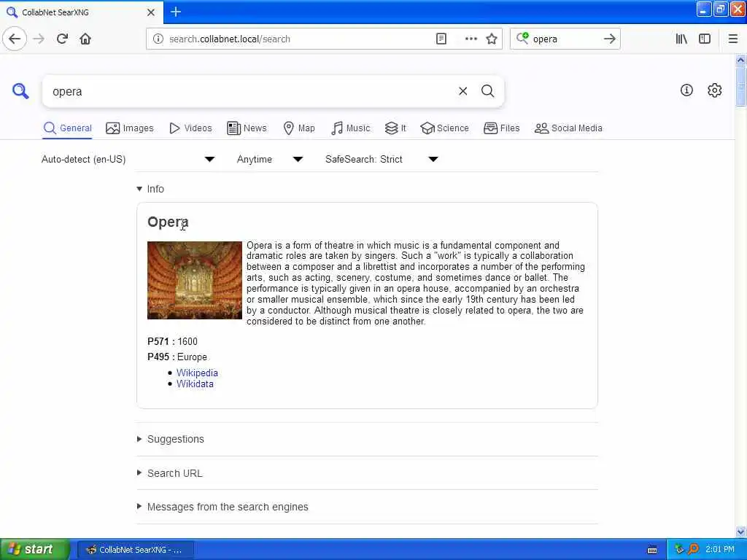Screen dimensions: 747x560
Task: Collapse the Info section
Action: point(150,189)
